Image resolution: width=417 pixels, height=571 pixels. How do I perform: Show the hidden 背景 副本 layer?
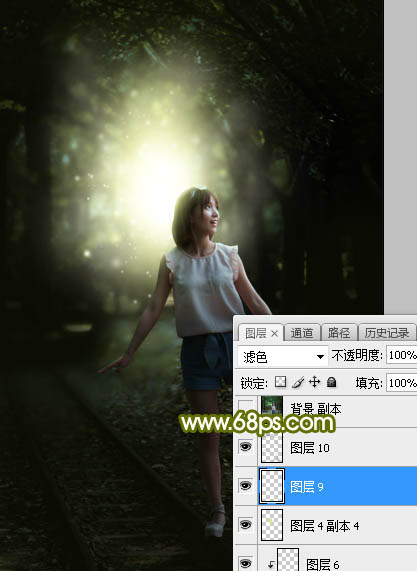click(x=245, y=408)
